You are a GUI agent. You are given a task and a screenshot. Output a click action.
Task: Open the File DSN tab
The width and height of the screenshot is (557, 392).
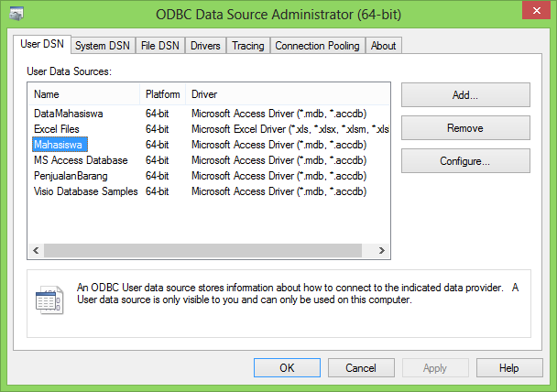(160, 46)
